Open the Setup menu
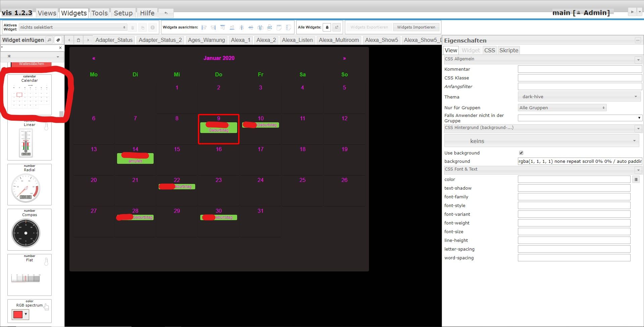Image resolution: width=644 pixels, height=327 pixels. (x=123, y=13)
